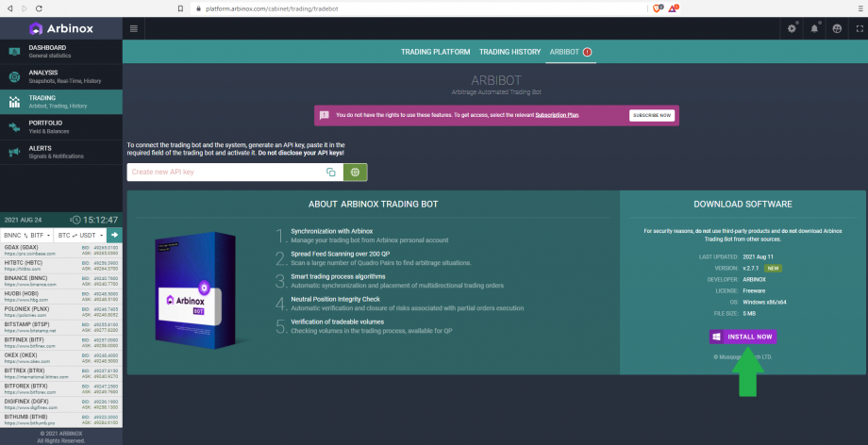Click 'Smart trading process algorithms' text
868x445 pixels.
338,276
